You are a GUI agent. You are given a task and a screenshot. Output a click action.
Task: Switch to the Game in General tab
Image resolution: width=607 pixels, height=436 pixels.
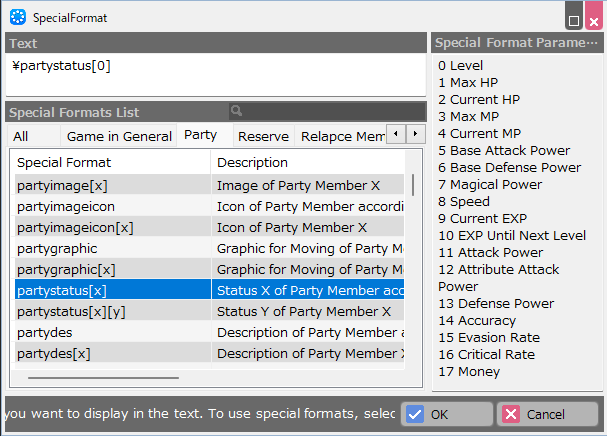pyautogui.click(x=119, y=136)
